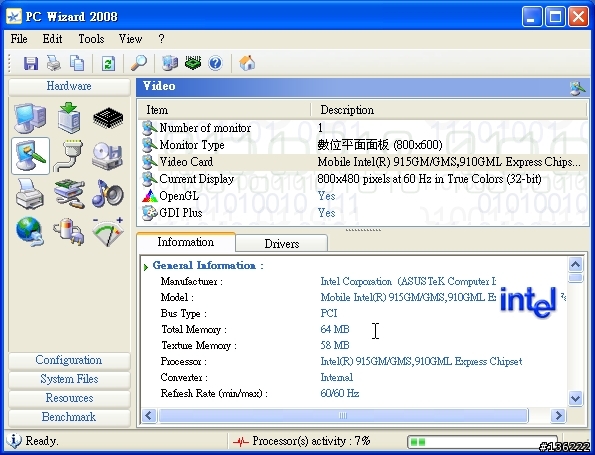Select the GDI Plus row
Screen dimensions: 595x455
coord(363,213)
